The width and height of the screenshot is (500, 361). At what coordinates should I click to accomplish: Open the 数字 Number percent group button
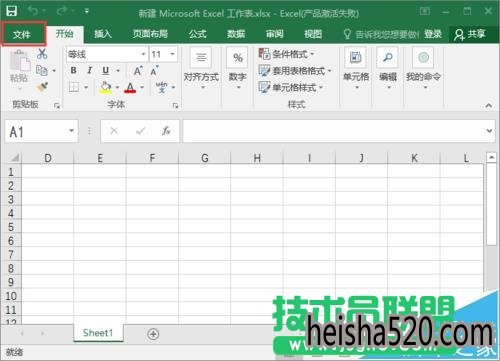point(238,69)
